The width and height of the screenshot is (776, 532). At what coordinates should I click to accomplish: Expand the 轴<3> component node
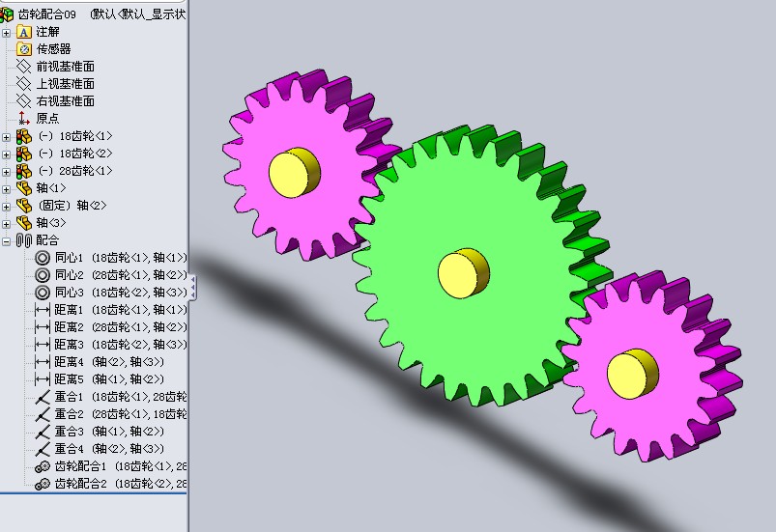(x=6, y=224)
